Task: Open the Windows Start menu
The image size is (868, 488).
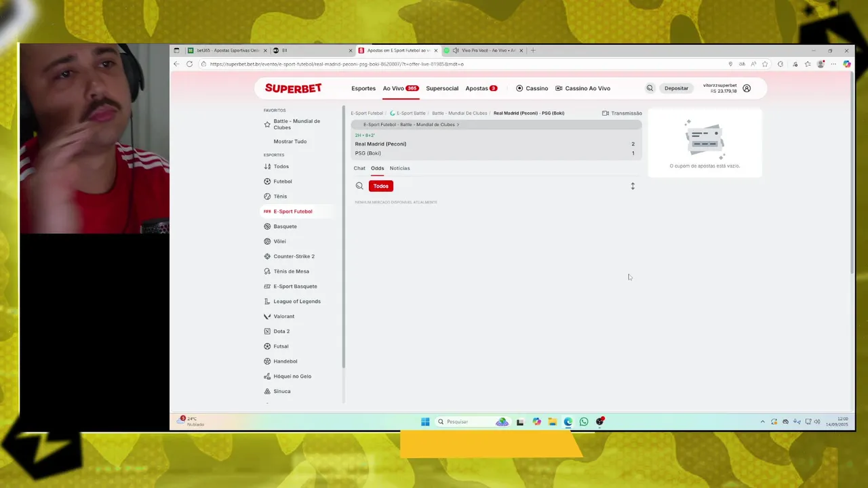Action: point(425,422)
